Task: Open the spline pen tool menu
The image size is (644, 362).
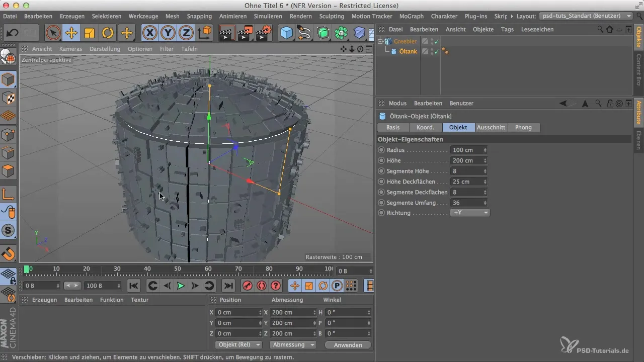Action: (304, 34)
